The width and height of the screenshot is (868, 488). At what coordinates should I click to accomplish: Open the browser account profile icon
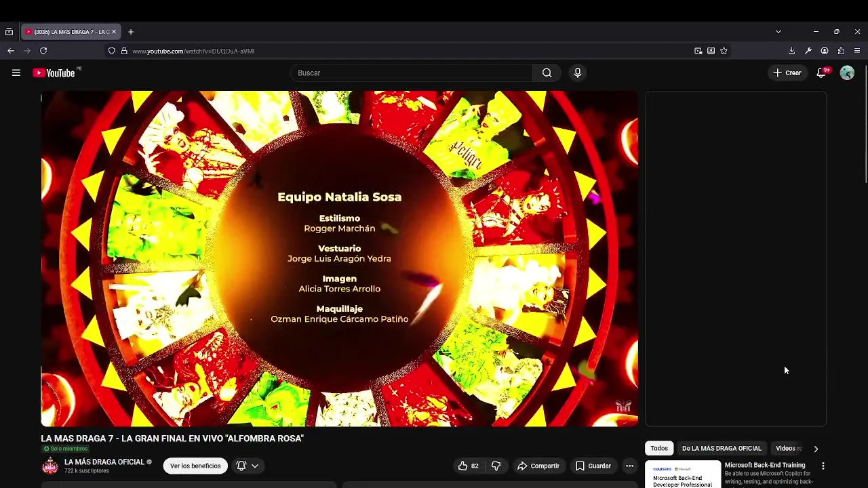(825, 51)
